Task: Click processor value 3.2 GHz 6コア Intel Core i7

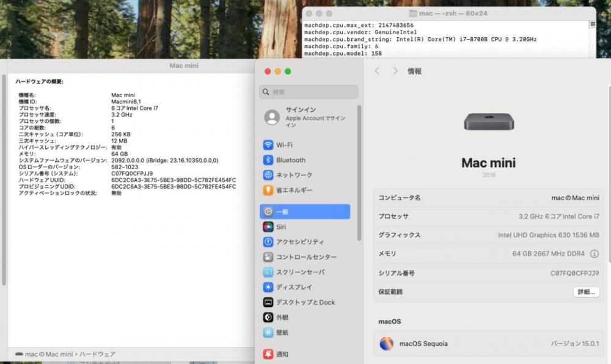Action: (x=559, y=216)
